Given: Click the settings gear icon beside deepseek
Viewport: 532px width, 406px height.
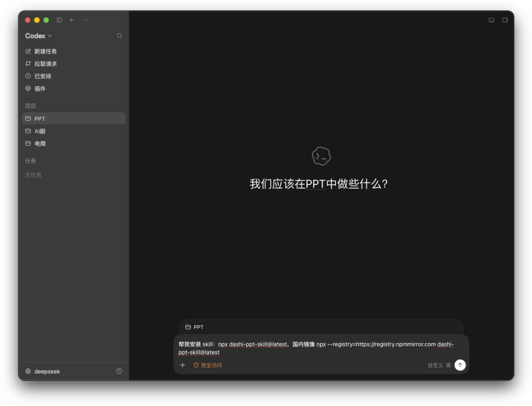Looking at the screenshot, I should coord(28,371).
